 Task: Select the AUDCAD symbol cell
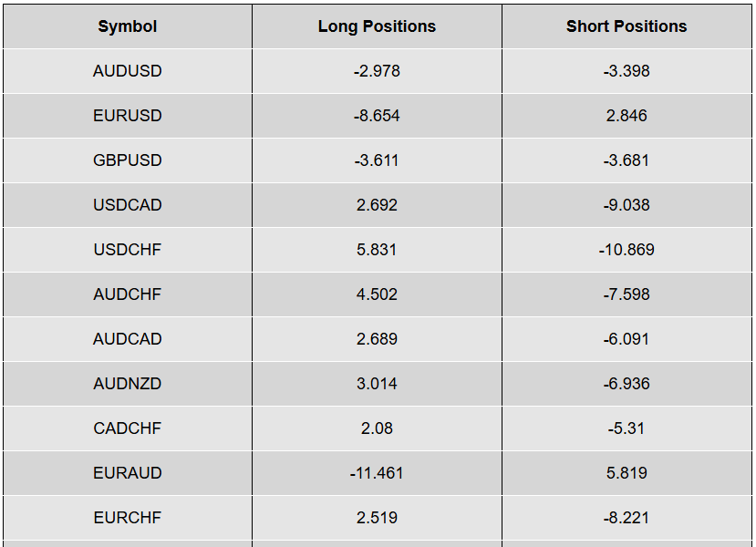[128, 339]
